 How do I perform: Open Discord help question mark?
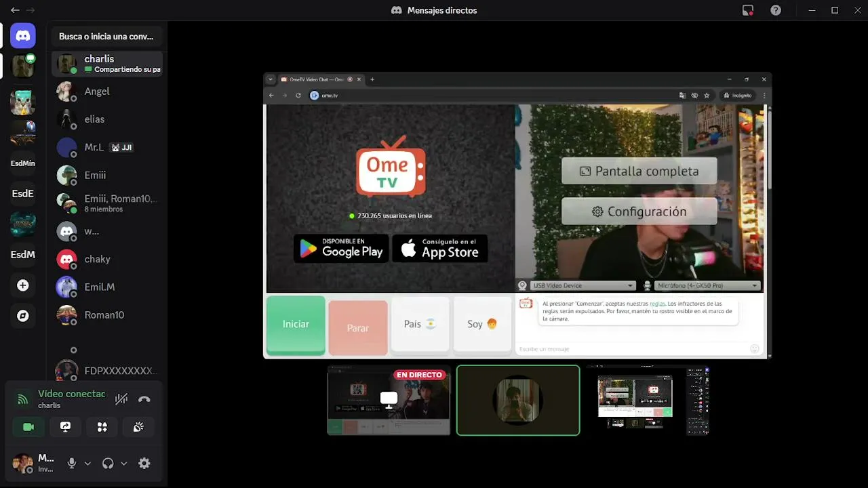[x=776, y=10]
